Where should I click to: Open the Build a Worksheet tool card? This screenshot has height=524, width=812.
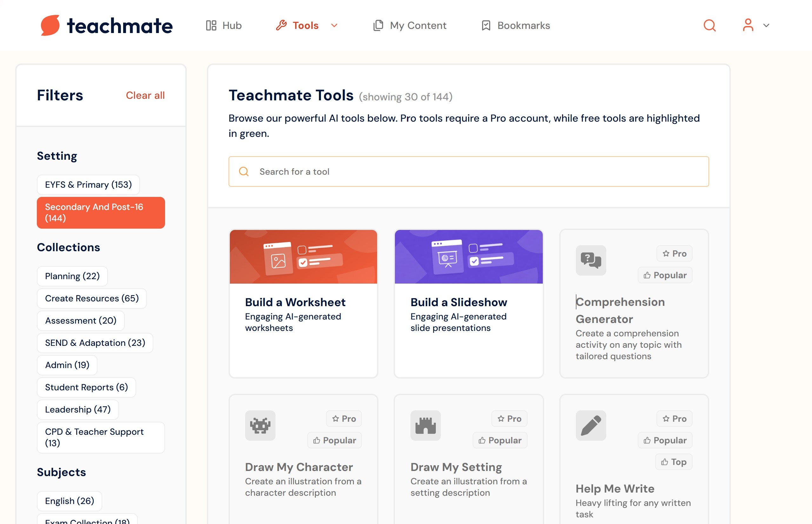(x=303, y=304)
